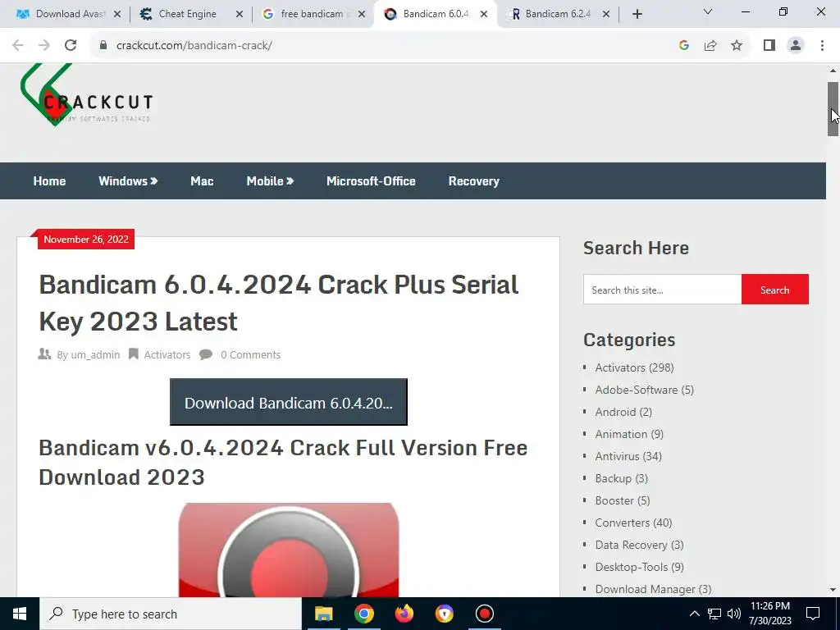Expand the Windows navigation menu
The width and height of the screenshot is (840, 630).
tap(128, 181)
